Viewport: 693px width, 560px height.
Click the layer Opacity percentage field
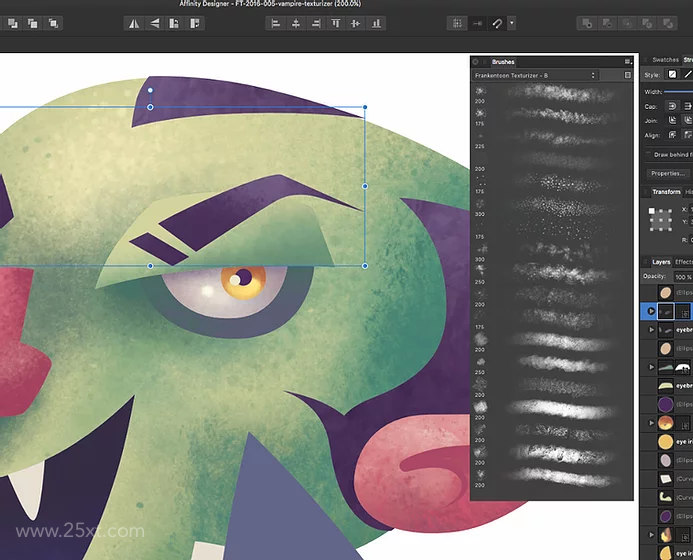683,277
